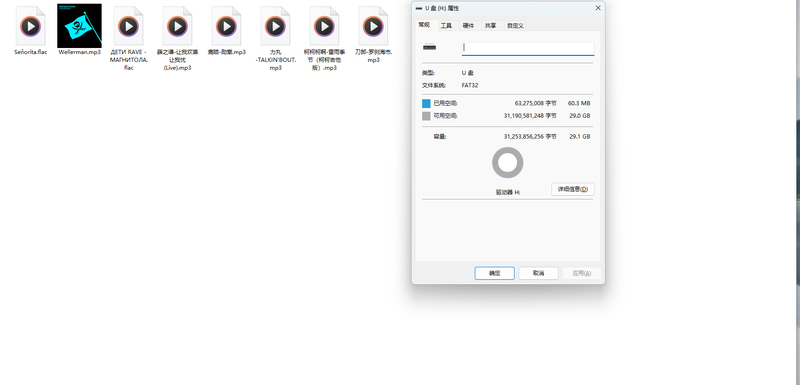Image resolution: width=800 pixels, height=385 pixels.
Task: Open the 工具 tab
Action: pyautogui.click(x=446, y=25)
